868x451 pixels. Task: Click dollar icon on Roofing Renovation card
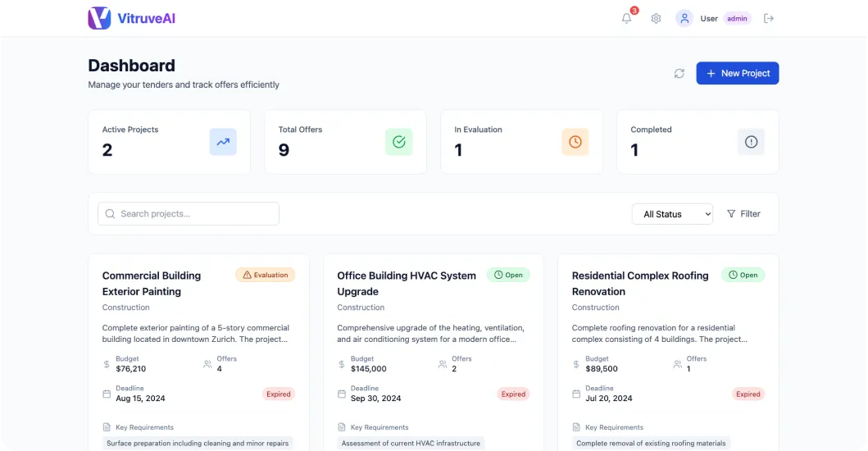click(576, 364)
